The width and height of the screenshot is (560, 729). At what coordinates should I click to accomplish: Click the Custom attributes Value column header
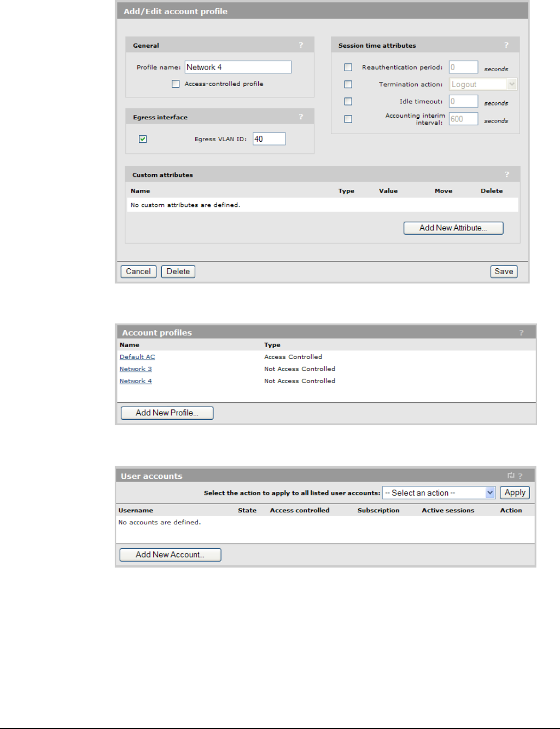pos(388,191)
